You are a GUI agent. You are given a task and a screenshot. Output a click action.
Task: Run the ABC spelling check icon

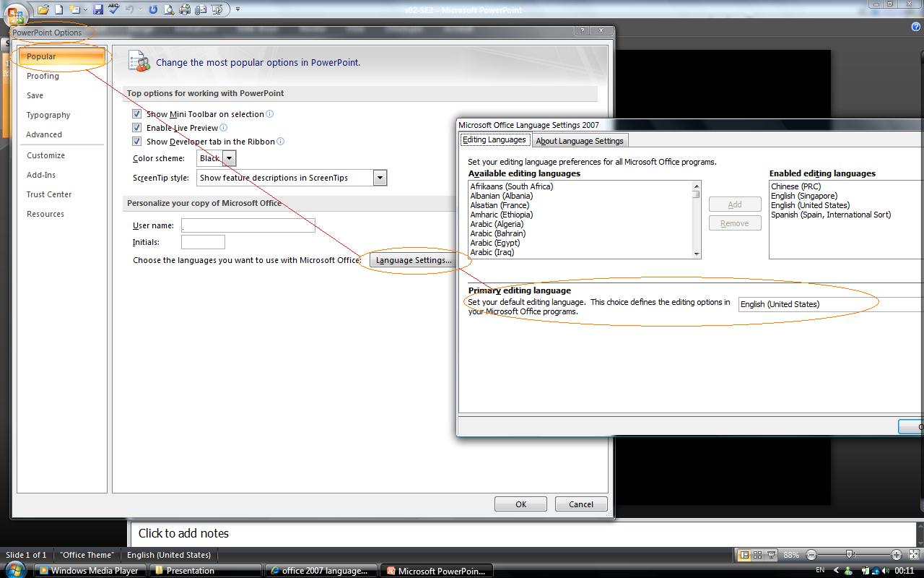[x=113, y=9]
